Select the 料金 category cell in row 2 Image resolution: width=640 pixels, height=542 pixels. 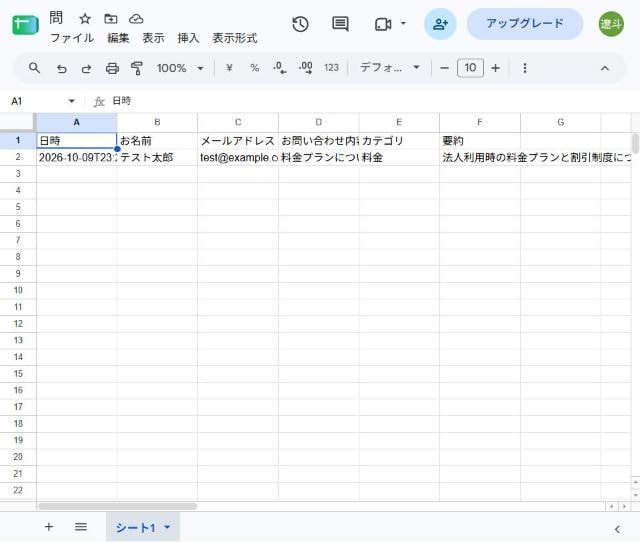click(x=399, y=158)
